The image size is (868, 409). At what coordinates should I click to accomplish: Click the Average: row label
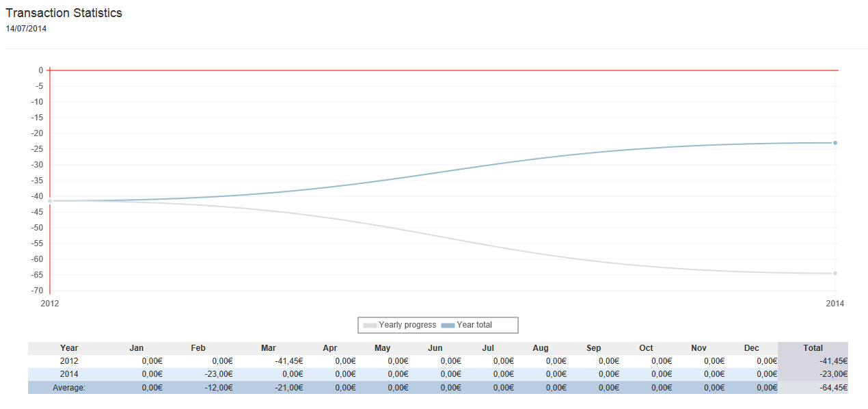click(x=69, y=388)
